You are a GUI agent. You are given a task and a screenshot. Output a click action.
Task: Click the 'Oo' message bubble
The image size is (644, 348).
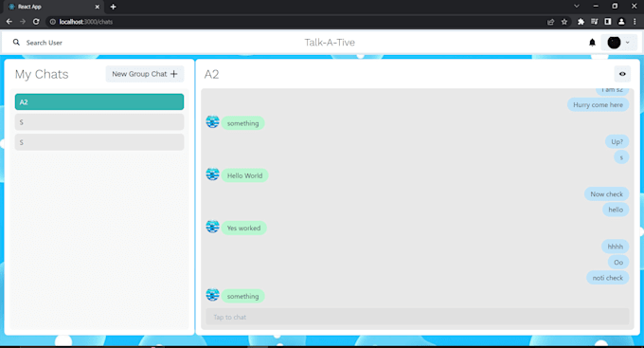tap(618, 263)
